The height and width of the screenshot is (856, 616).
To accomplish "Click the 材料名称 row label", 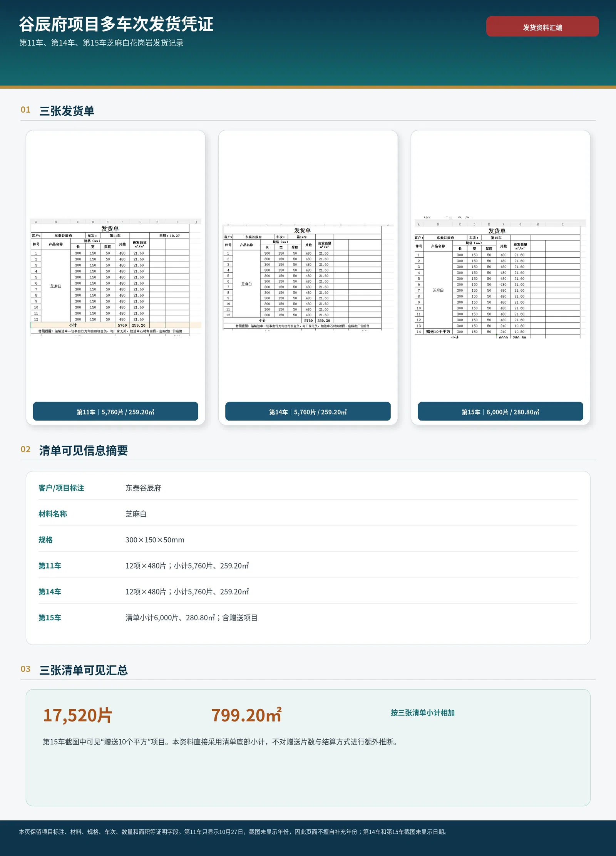I will point(53,514).
